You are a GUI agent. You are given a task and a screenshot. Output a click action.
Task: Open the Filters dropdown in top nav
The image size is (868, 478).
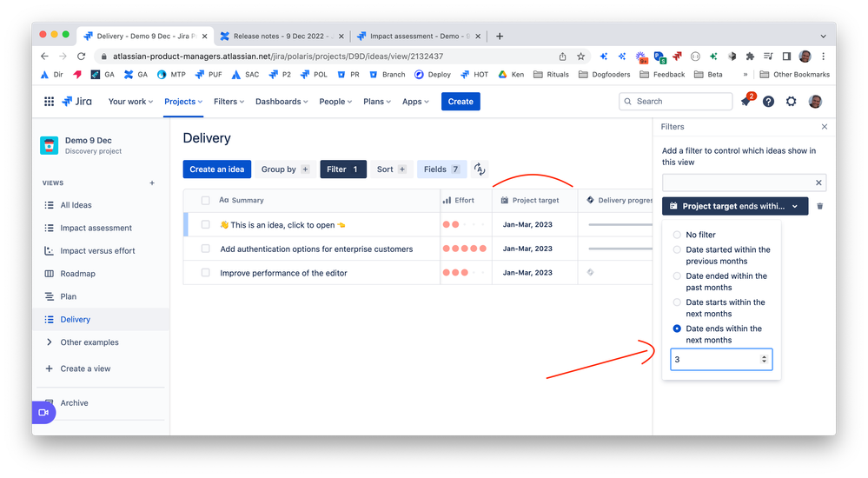coord(229,102)
